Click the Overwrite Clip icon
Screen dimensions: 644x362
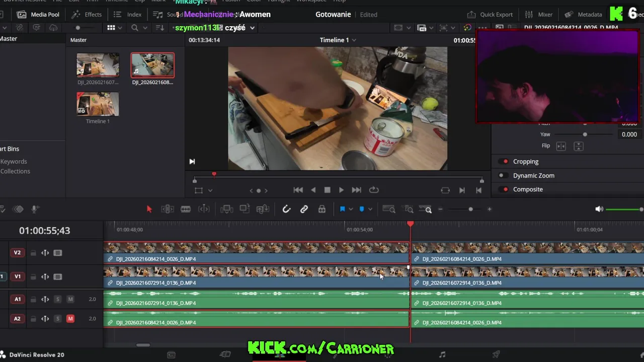tap(245, 209)
